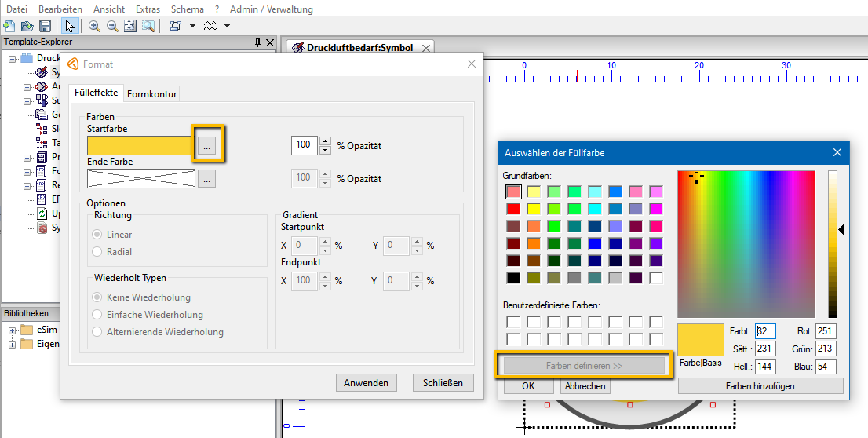
Task: Click the zoom in magnifier icon
Action: (94, 26)
